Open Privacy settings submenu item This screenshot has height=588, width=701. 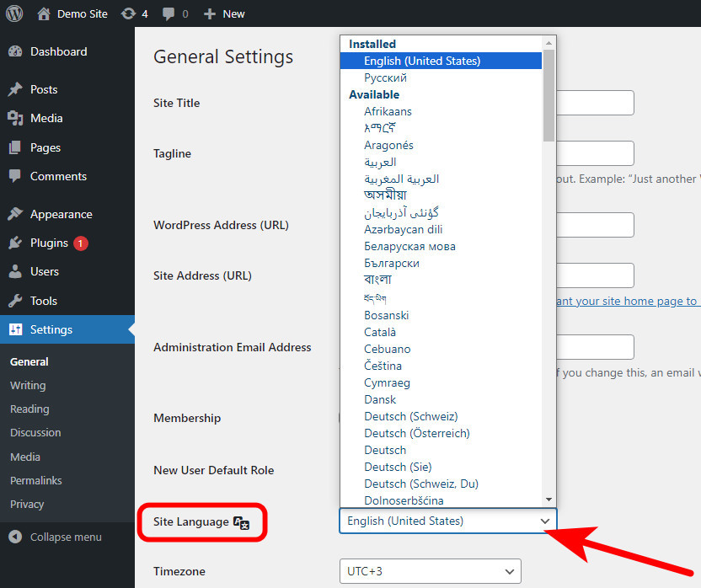(27, 504)
